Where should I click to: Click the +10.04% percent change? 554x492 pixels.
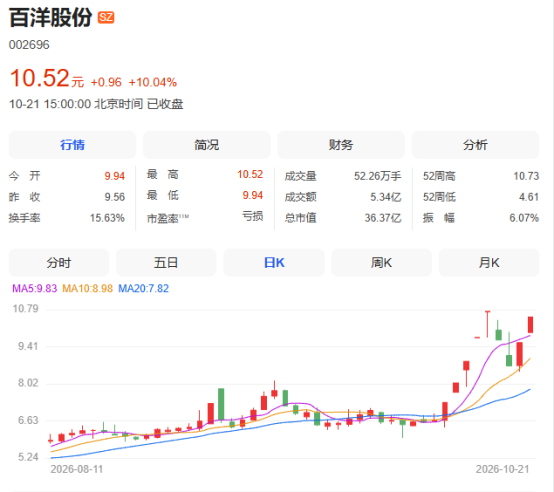point(153,82)
